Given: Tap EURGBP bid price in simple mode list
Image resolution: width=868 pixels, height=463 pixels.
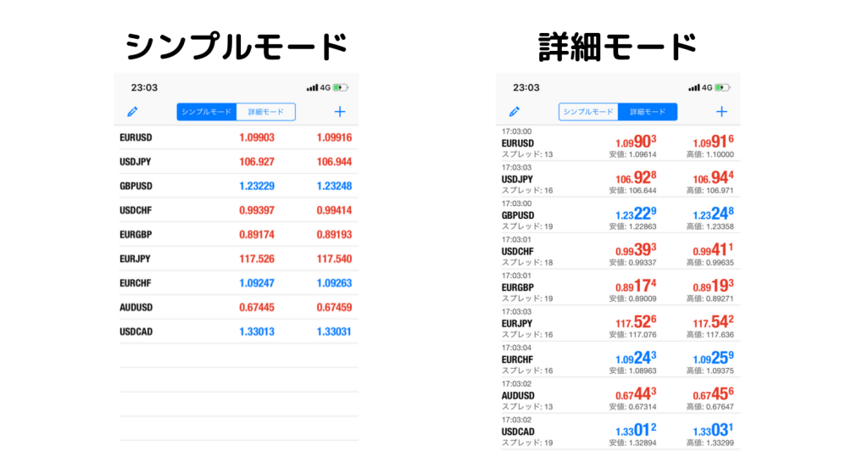Looking at the screenshot, I should (x=256, y=235).
